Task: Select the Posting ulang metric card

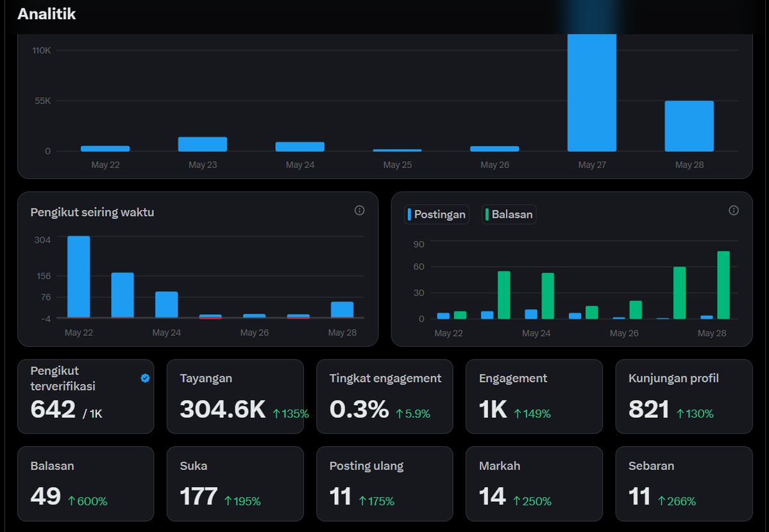Action: [x=385, y=484]
